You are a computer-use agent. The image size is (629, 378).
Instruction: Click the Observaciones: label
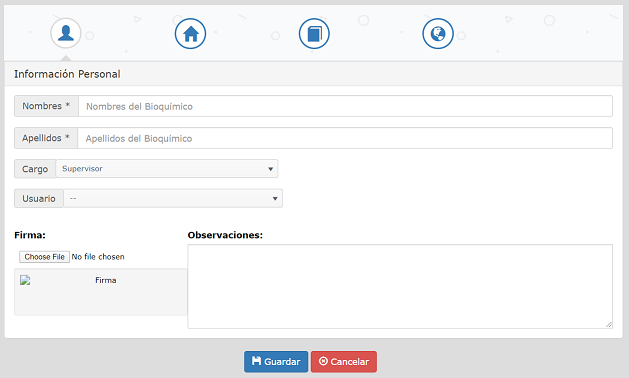225,235
